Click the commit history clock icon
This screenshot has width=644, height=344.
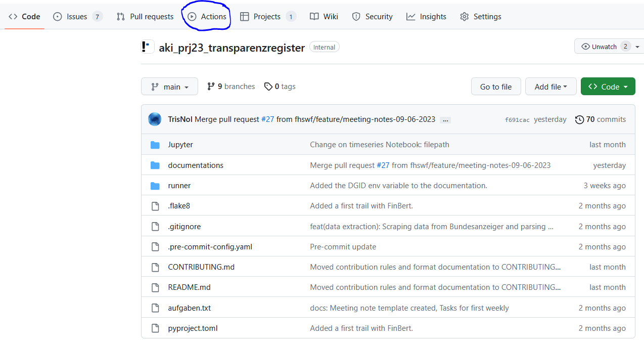tap(579, 120)
